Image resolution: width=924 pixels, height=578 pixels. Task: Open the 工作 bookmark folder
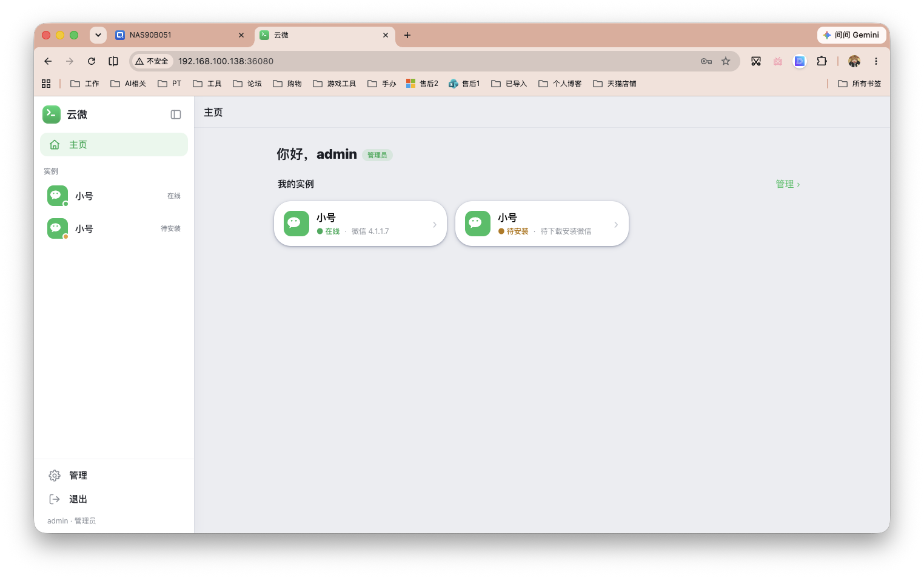point(85,84)
